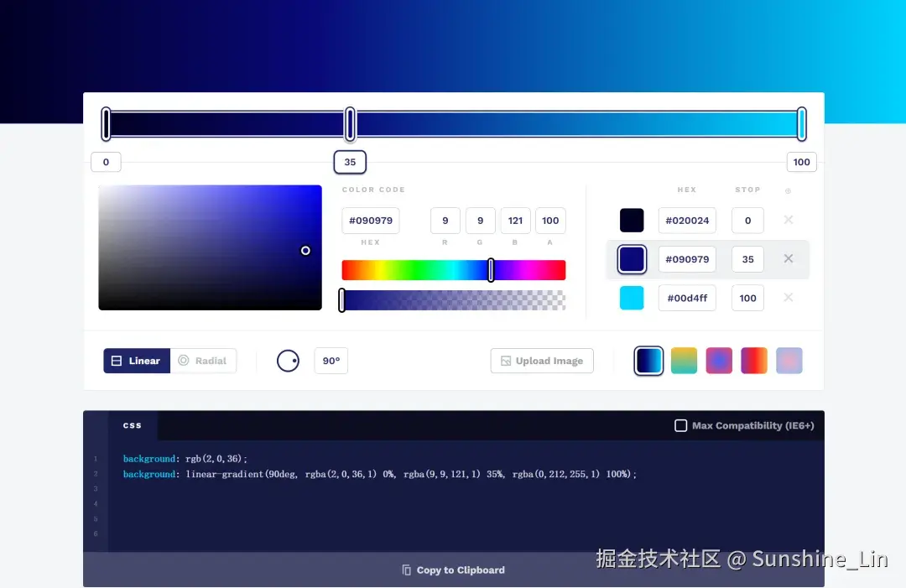Screen dimensions: 906x588
Task: Click the gradient bar handle at stop 35
Action: click(x=350, y=123)
